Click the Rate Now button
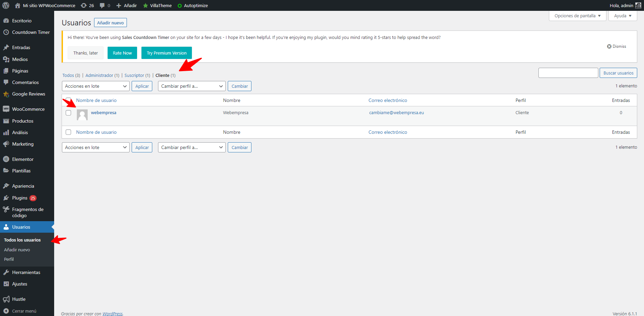The image size is (644, 316). coord(122,53)
